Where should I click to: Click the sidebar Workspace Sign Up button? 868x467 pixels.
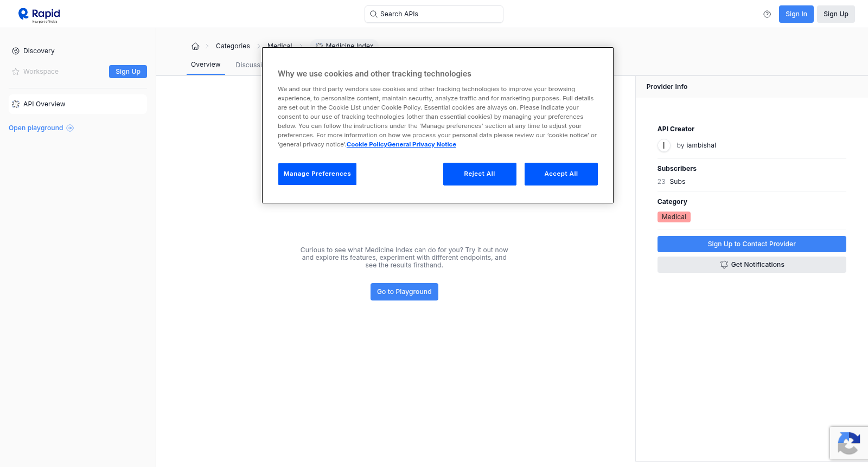pos(128,72)
